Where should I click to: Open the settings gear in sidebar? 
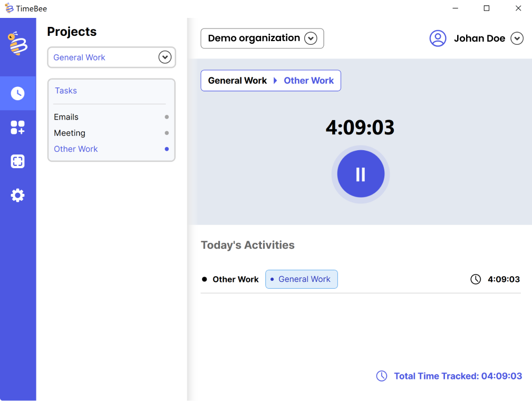coord(18,195)
